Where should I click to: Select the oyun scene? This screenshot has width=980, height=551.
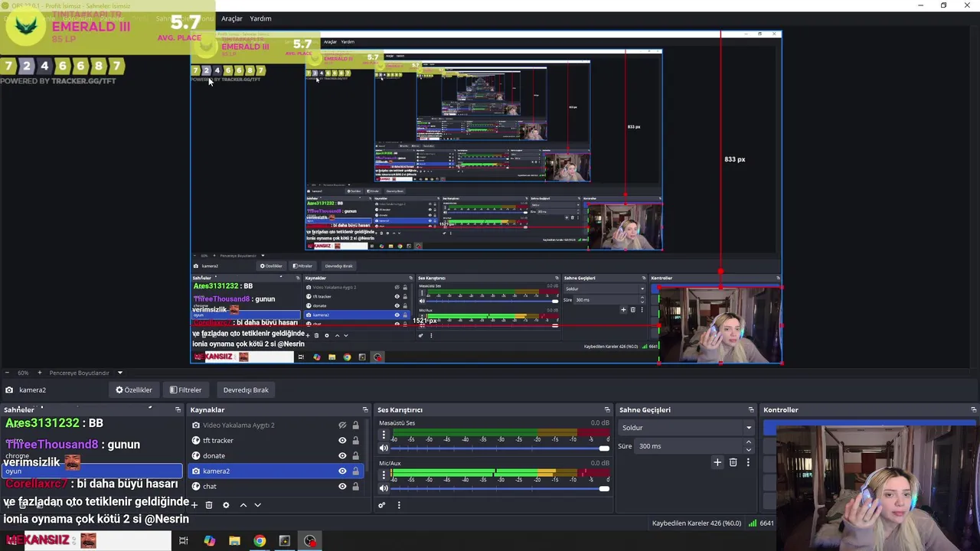tap(92, 471)
